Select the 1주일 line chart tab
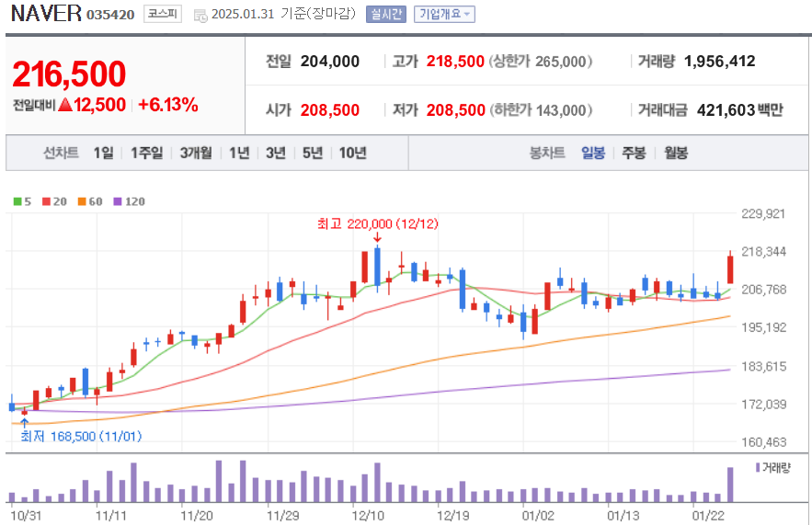 pos(146,153)
